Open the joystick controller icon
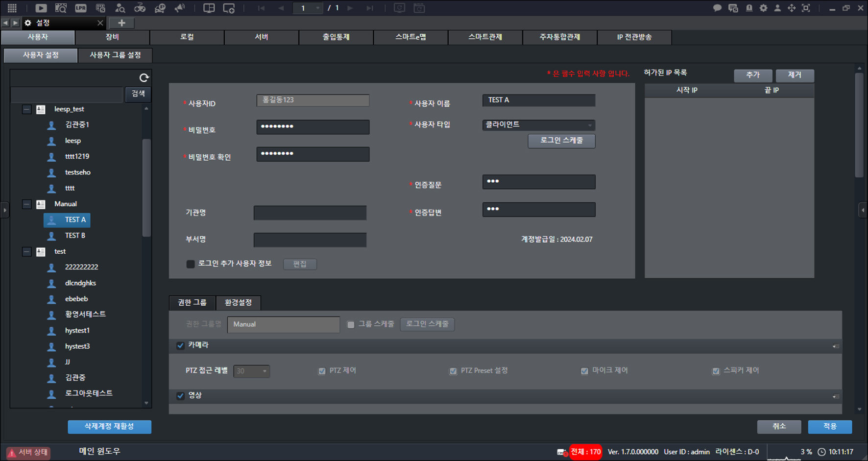 pos(140,8)
